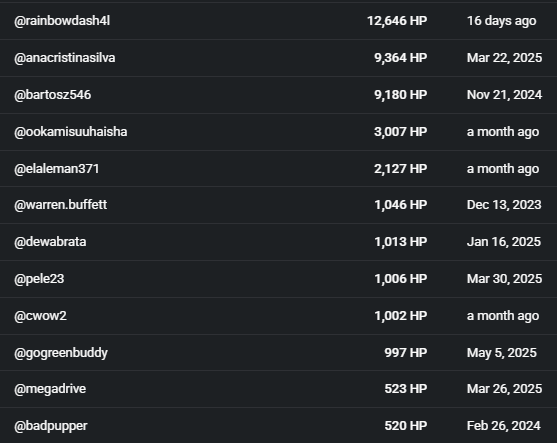
Task: Click the 9,364 HP delegation amount
Action: [401, 58]
